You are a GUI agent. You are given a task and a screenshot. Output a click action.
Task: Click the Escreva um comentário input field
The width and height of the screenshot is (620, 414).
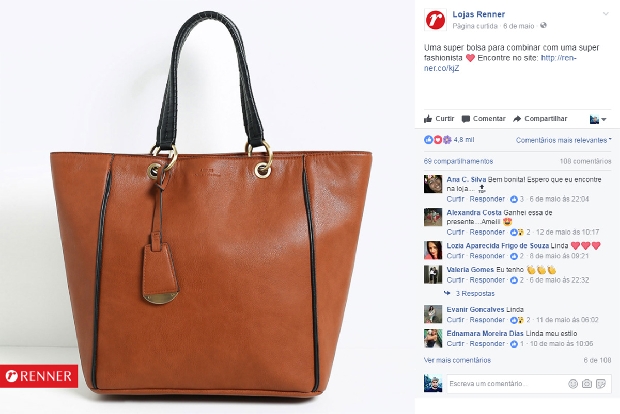[507, 384]
